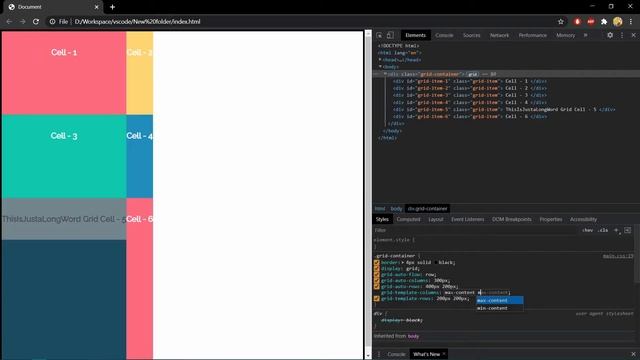Go forward in browser history
The width and height of the screenshot is (640, 360).
[22, 22]
